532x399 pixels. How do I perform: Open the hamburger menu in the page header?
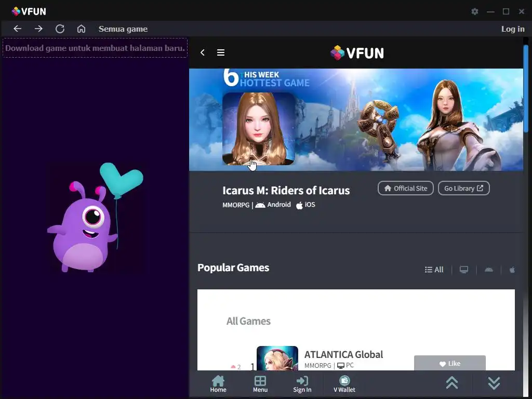pyautogui.click(x=221, y=52)
